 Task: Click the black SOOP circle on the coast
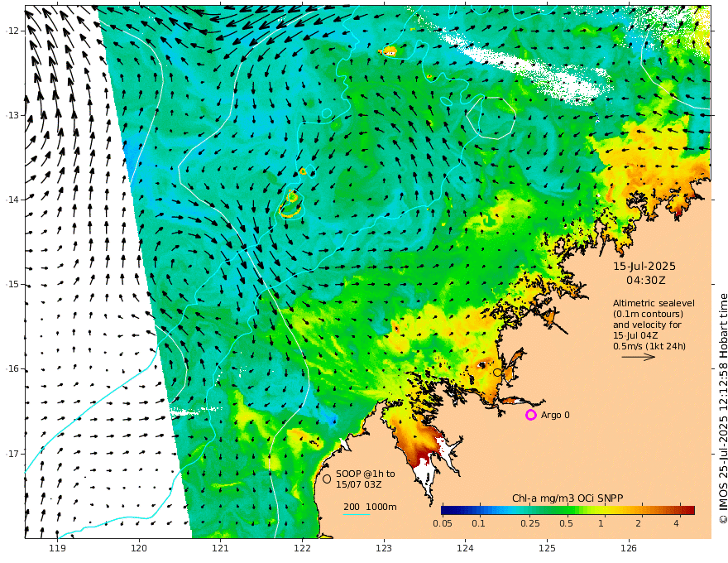tap(497, 372)
